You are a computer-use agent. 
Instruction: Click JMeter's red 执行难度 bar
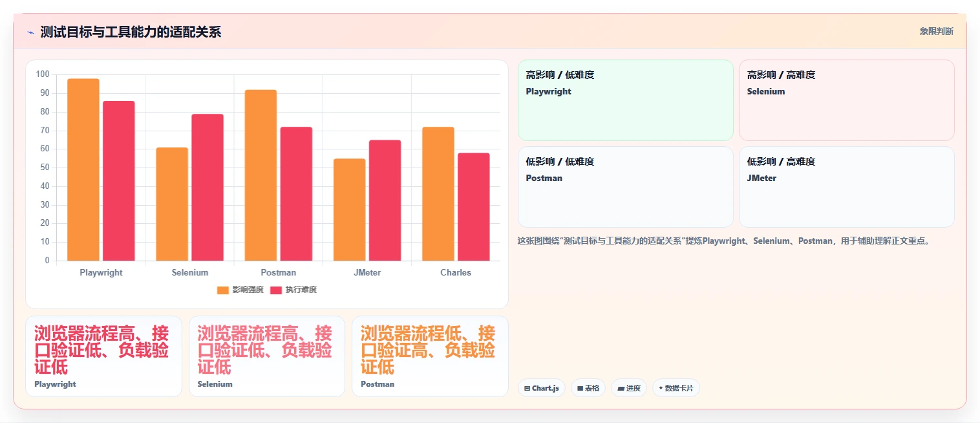tap(385, 201)
